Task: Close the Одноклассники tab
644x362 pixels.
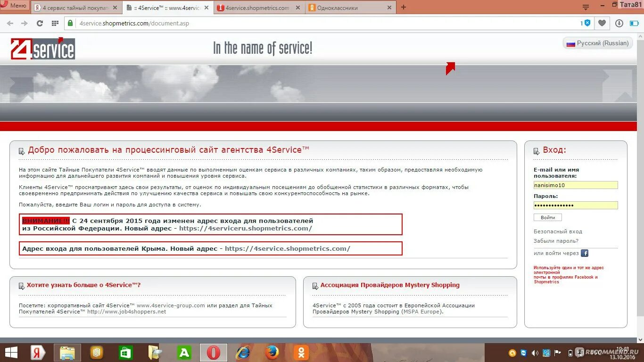Action: 389,8
